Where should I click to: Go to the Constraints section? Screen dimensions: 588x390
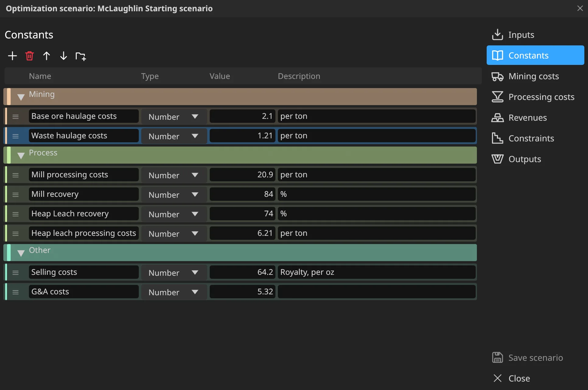click(x=535, y=138)
